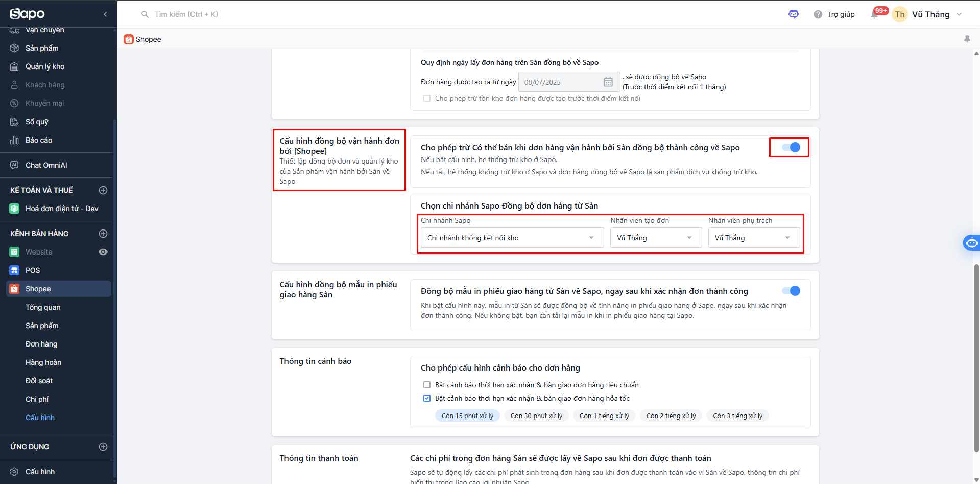Toggle Cho phép trừ Có thể bán switch
980x484 pixels.
[x=791, y=147]
